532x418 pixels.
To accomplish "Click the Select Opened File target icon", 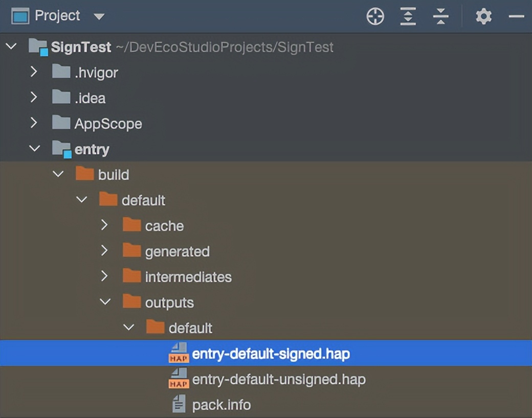I will tap(375, 17).
